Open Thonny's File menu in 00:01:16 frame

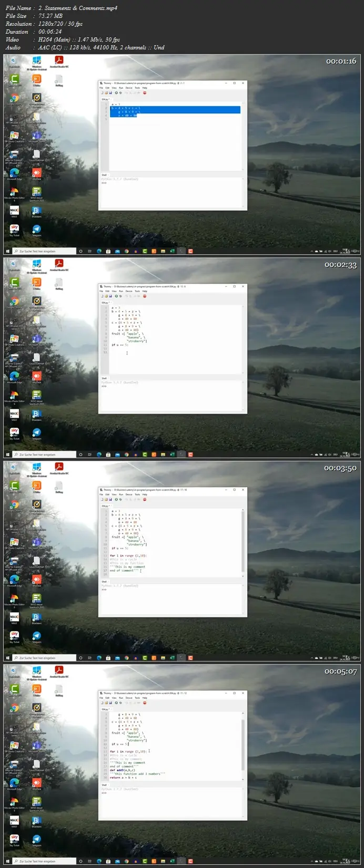pyautogui.click(x=102, y=88)
